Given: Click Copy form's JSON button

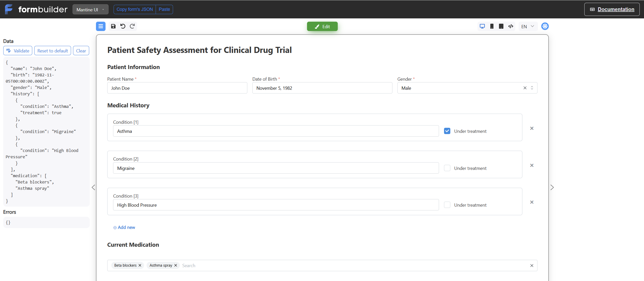Looking at the screenshot, I should tap(135, 9).
